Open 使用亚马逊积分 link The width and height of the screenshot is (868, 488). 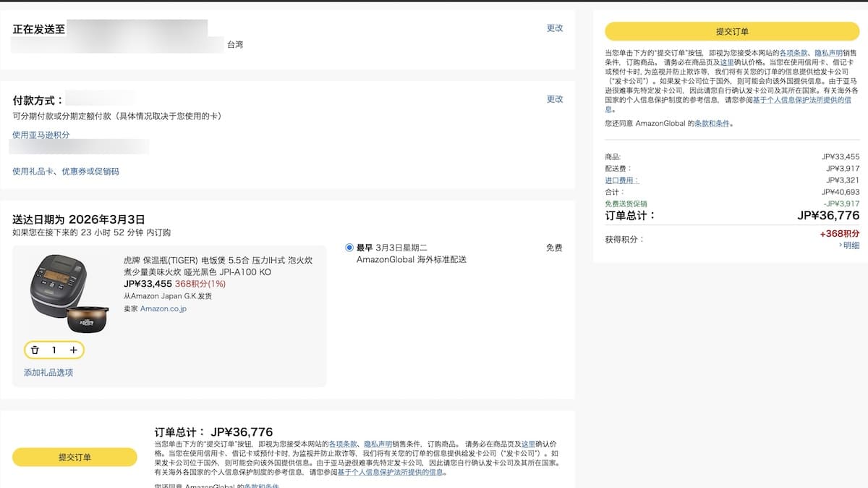coord(41,135)
